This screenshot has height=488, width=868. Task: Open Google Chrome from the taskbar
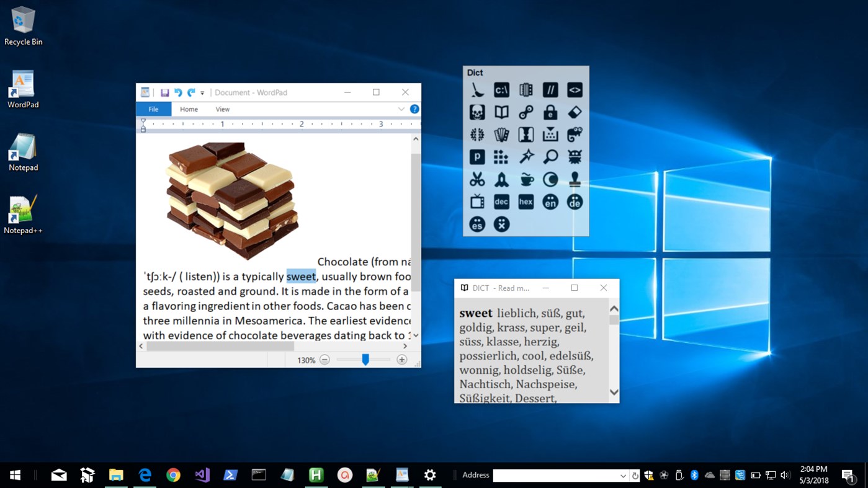point(173,475)
